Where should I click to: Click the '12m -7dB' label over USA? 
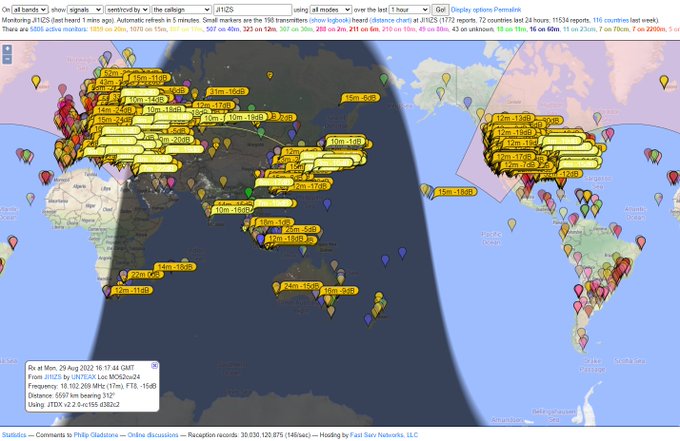click(520, 165)
